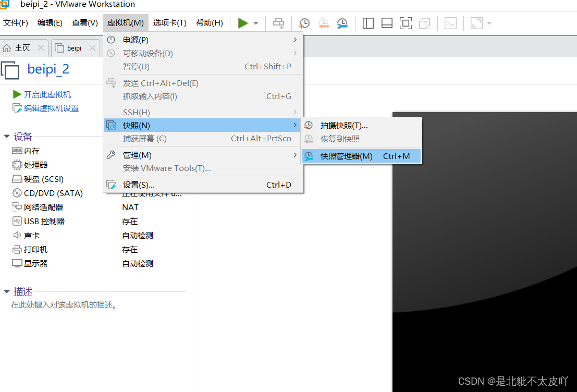The height and width of the screenshot is (392, 577).
Task: Click 编辑虚拟机设置 link
Action: coord(51,108)
